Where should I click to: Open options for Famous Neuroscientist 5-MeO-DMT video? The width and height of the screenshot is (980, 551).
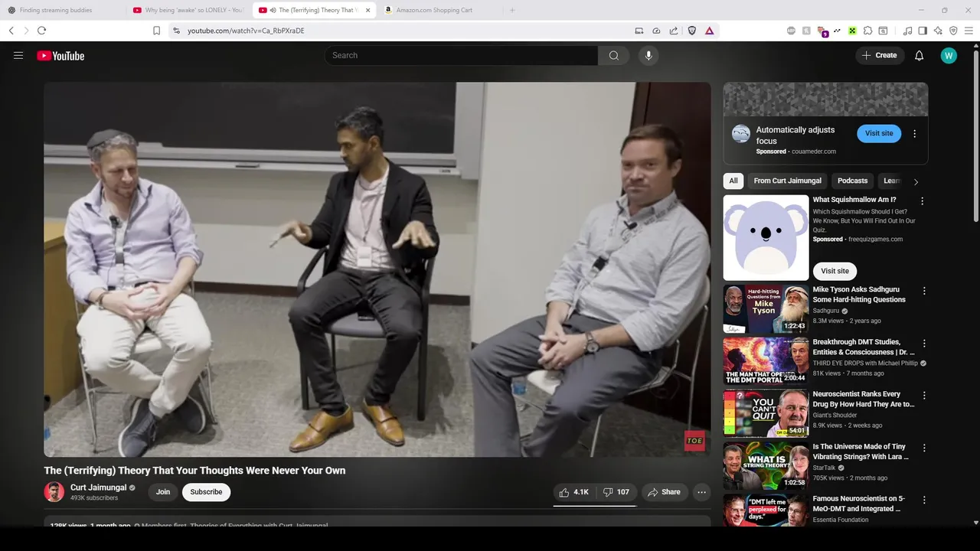tap(924, 500)
